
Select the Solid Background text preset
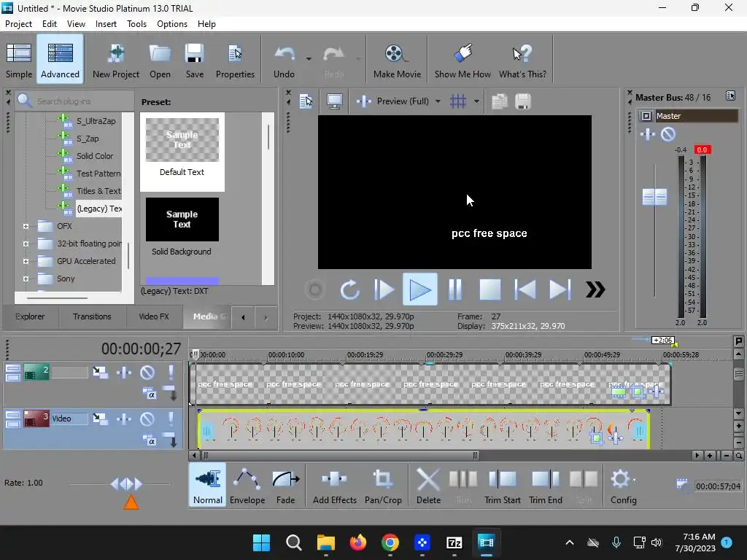point(182,227)
